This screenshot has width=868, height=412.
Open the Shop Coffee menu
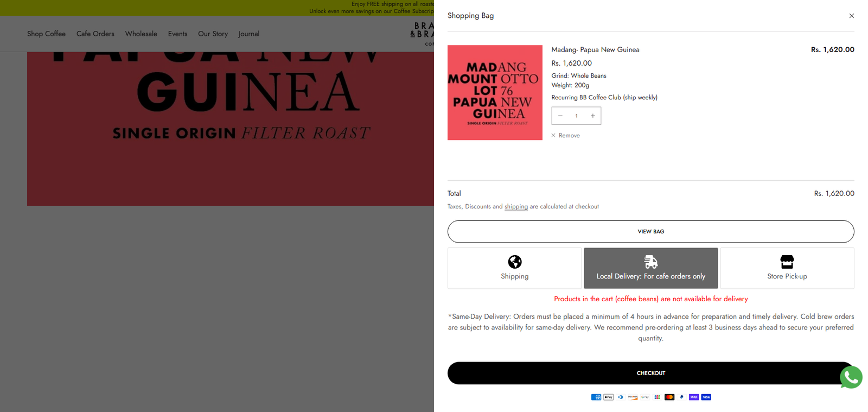(x=46, y=34)
